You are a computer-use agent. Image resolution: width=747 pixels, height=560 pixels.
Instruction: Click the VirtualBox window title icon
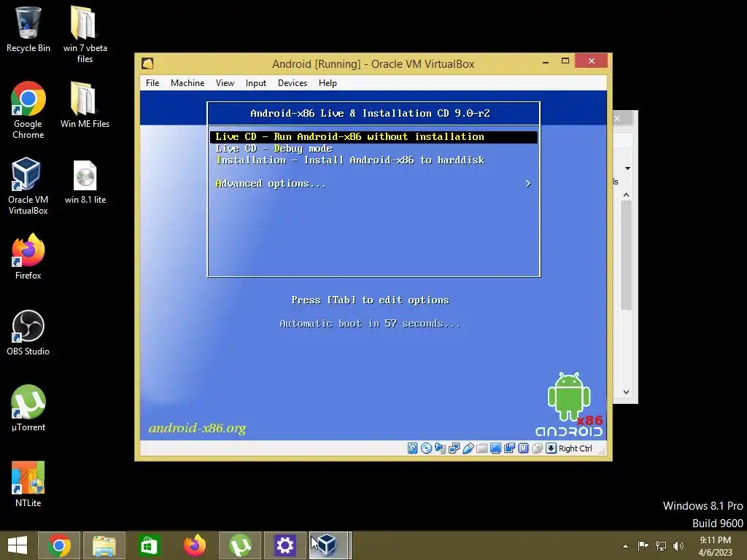[147, 63]
